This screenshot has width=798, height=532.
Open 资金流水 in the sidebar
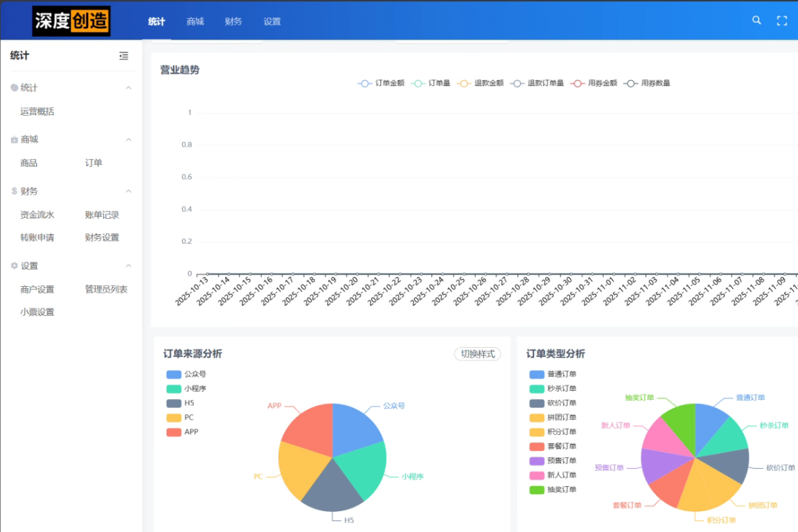pos(37,215)
